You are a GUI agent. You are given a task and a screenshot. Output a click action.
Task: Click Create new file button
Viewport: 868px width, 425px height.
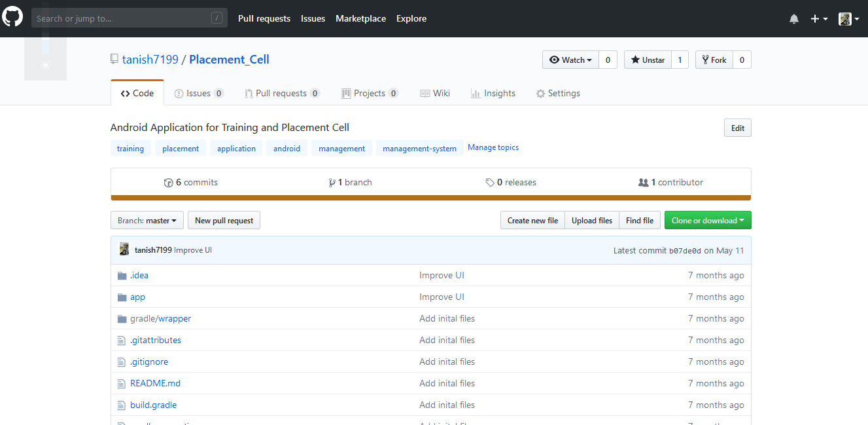532,221
